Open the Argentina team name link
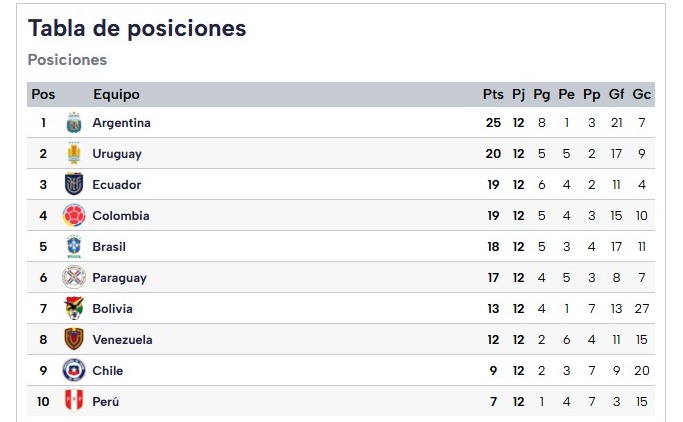 point(122,123)
